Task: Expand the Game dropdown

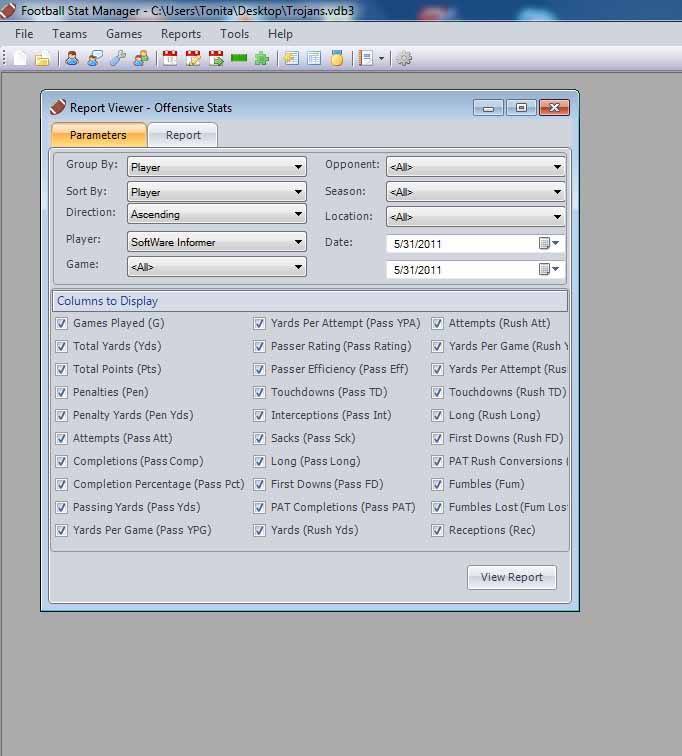Action: 217,267
